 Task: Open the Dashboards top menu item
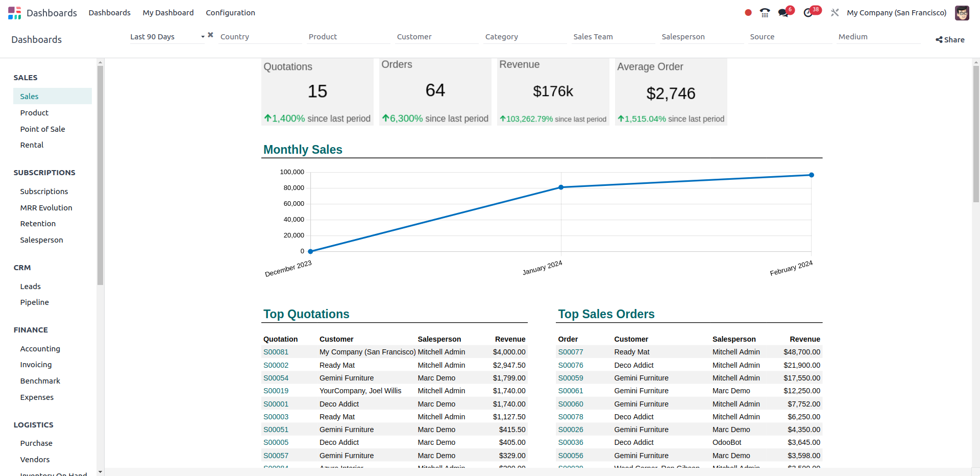pyautogui.click(x=110, y=13)
